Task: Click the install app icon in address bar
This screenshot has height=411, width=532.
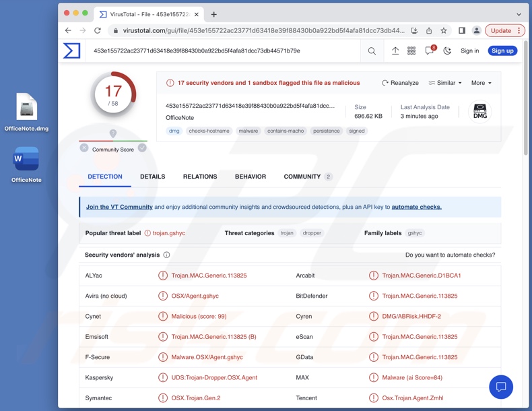Action: click(x=414, y=30)
